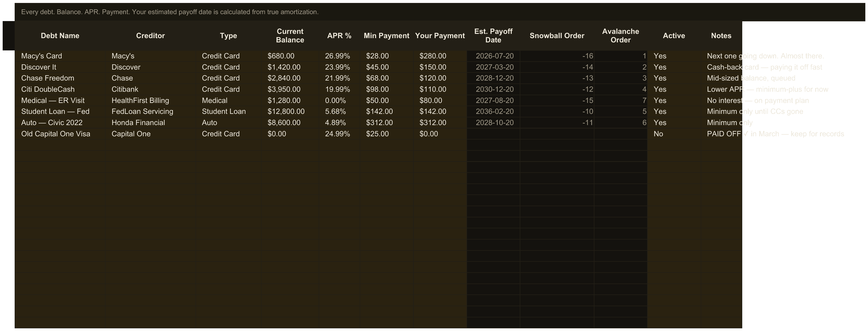Click the 2027-03-20 payoff date cell

click(493, 67)
